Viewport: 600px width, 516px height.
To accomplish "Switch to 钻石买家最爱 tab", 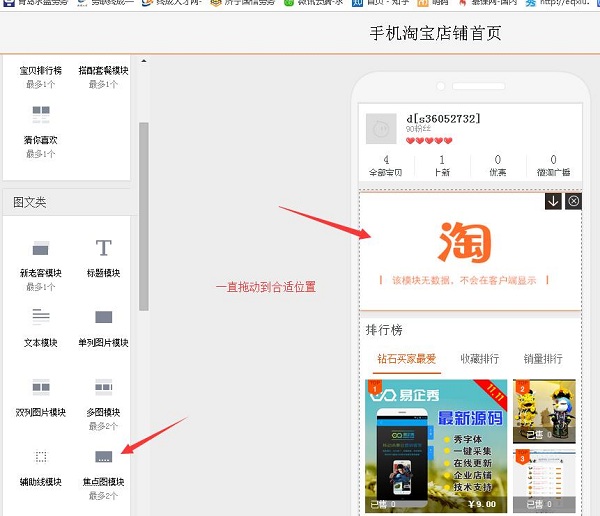I will [x=407, y=359].
